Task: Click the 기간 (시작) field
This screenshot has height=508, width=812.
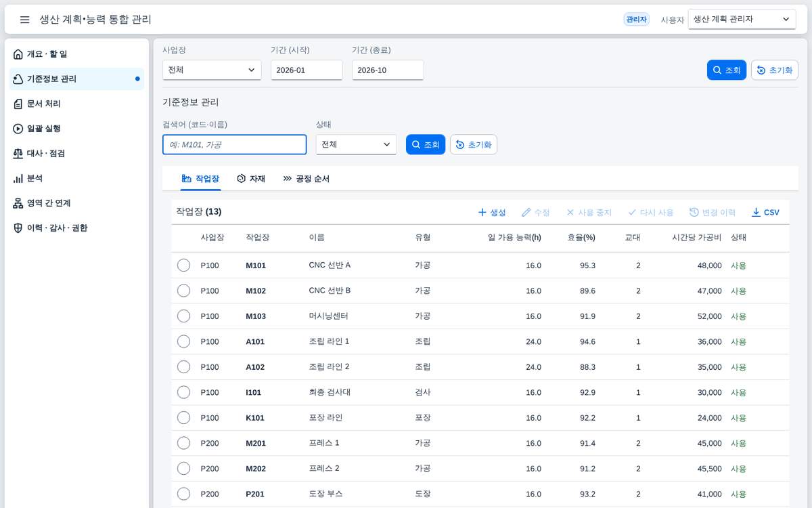Action: 307,70
